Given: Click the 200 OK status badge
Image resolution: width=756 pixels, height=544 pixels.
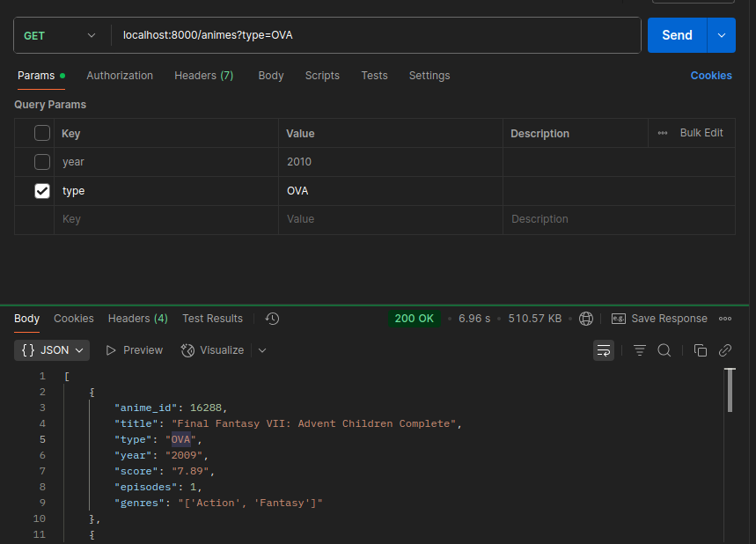Looking at the screenshot, I should click(x=415, y=319).
